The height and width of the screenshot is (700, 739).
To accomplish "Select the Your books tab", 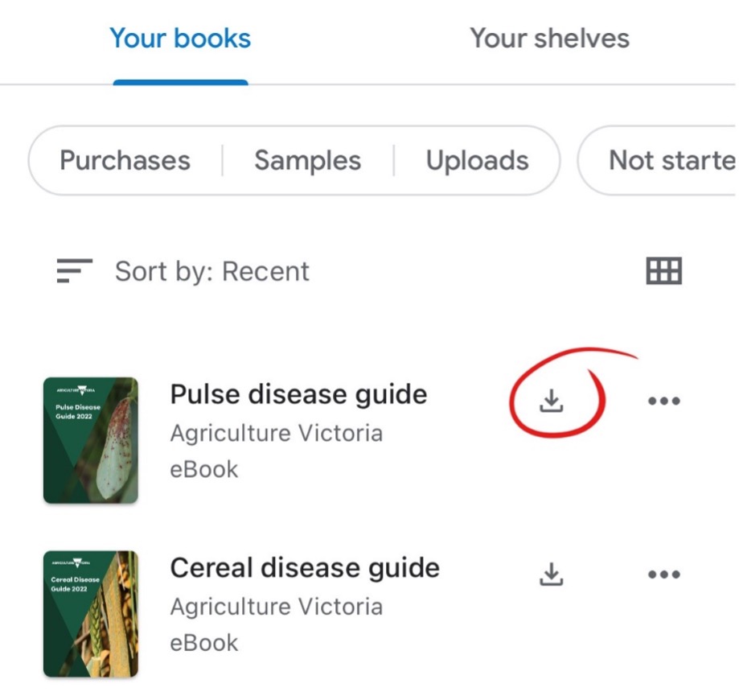I will coord(180,37).
